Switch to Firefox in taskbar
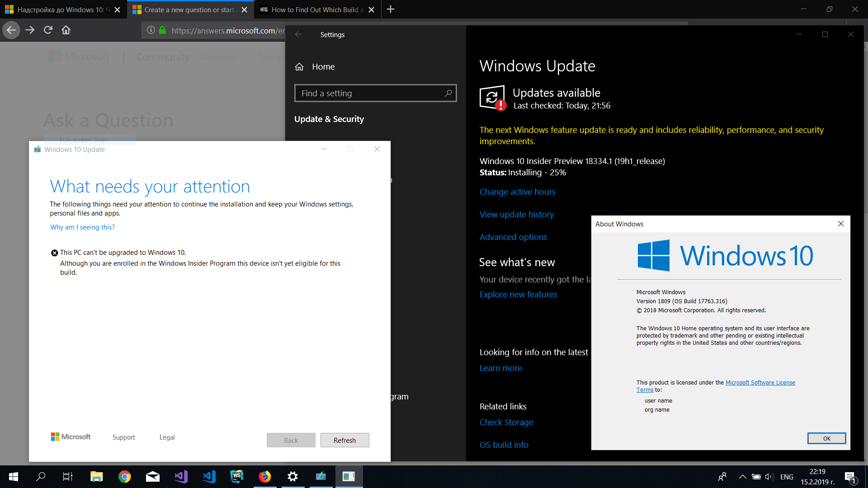The width and height of the screenshot is (868, 488). [x=265, y=476]
